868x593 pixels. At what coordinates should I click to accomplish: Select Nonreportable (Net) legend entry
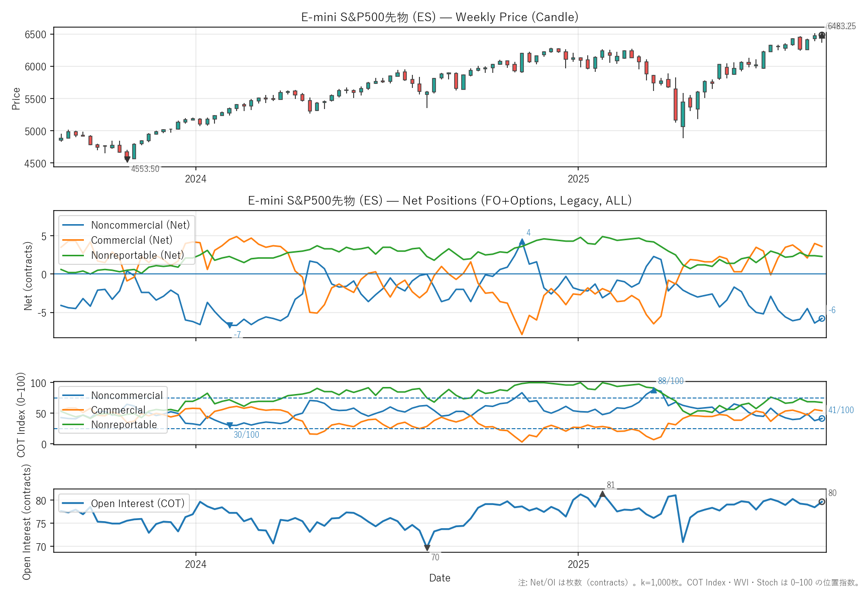click(138, 255)
